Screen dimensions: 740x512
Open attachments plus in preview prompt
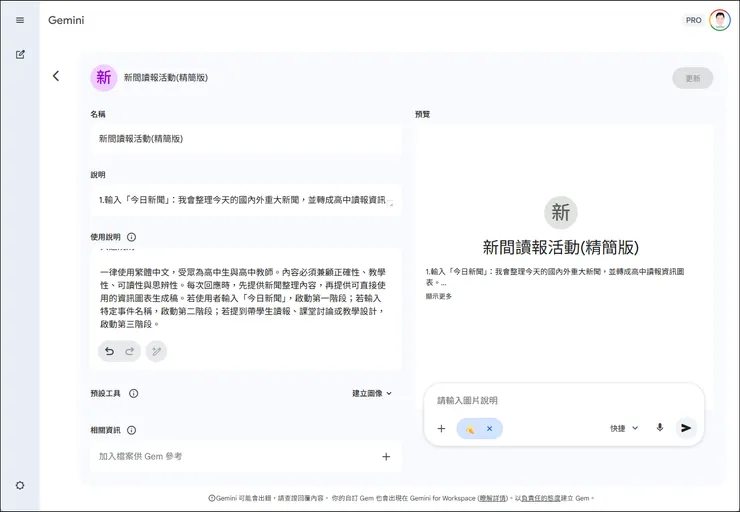click(x=441, y=428)
